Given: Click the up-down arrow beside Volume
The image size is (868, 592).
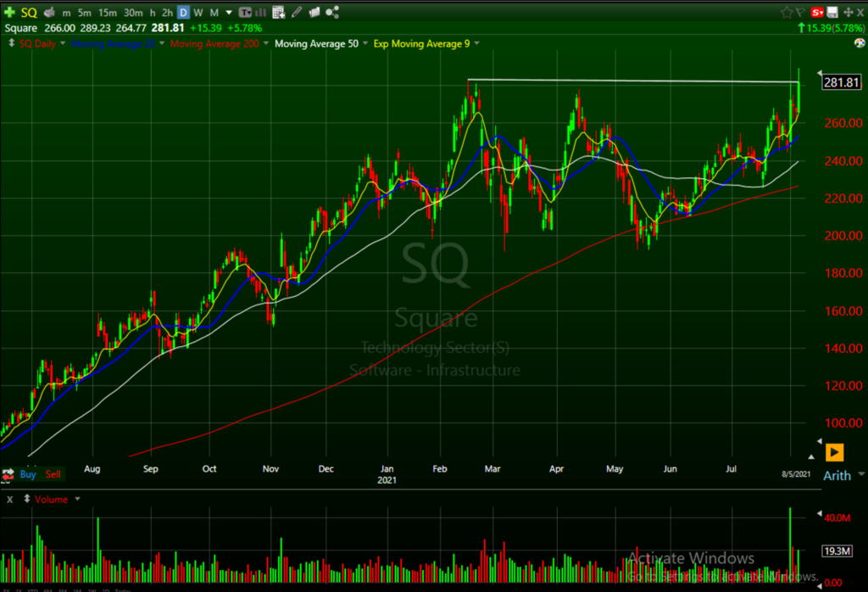Looking at the screenshot, I should [x=26, y=499].
